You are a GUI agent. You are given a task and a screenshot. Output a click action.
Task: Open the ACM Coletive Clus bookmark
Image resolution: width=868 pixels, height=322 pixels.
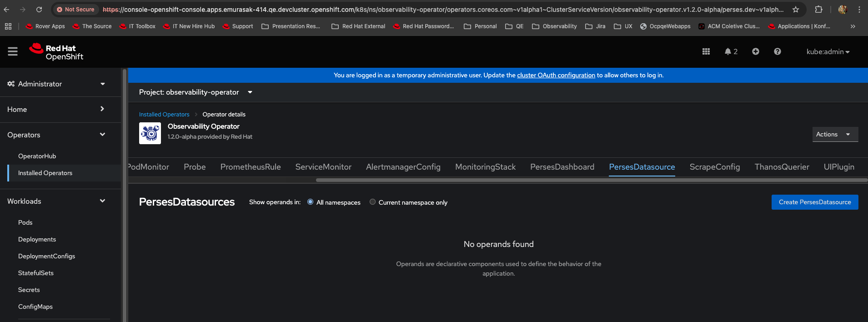point(729,26)
